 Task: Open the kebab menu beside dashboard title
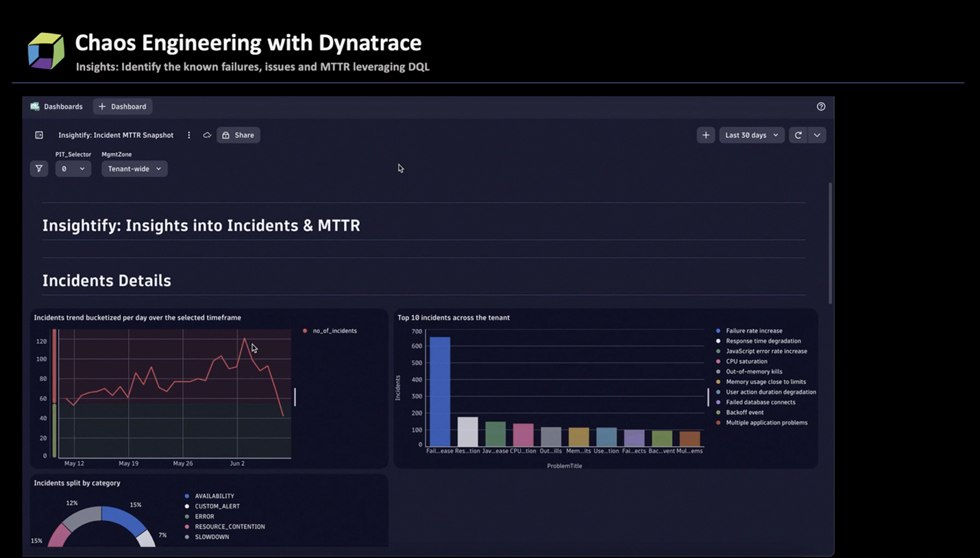coord(189,135)
